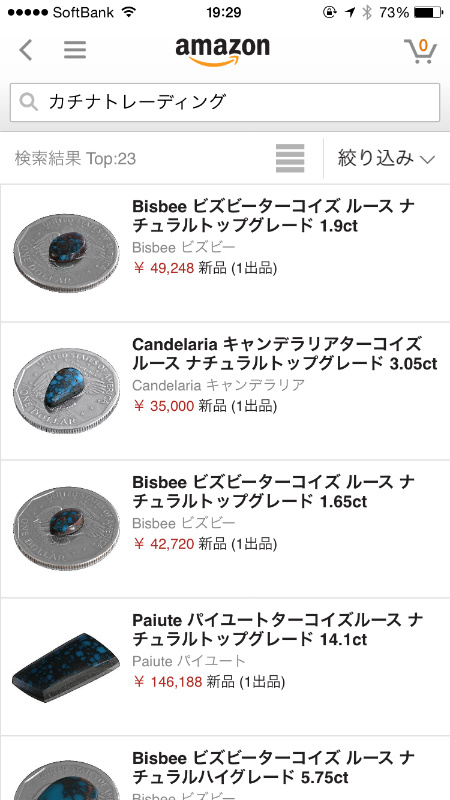
Task: Switch results layout with list view icon
Action: [290, 159]
